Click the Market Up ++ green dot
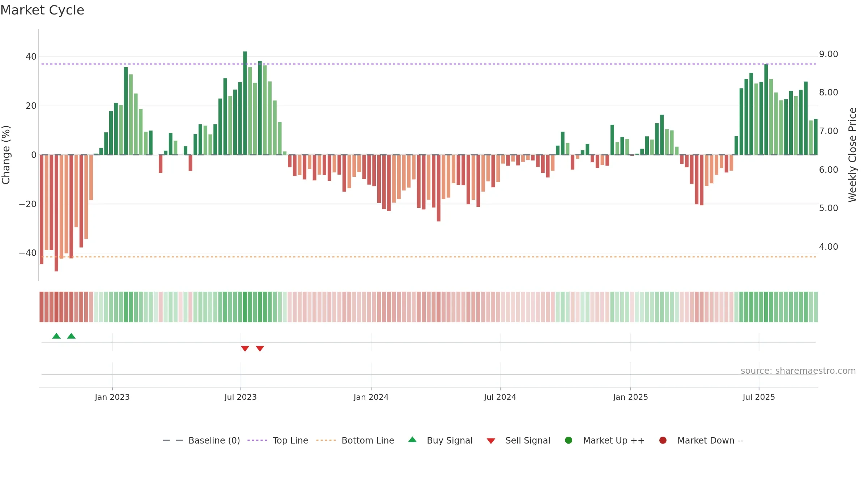Image resolution: width=868 pixels, height=488 pixels. tap(569, 440)
